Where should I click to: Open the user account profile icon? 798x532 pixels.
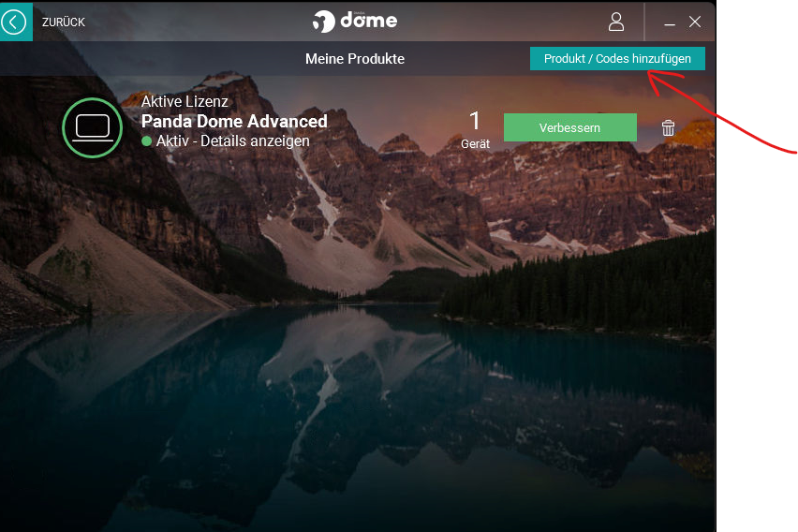pyautogui.click(x=615, y=22)
